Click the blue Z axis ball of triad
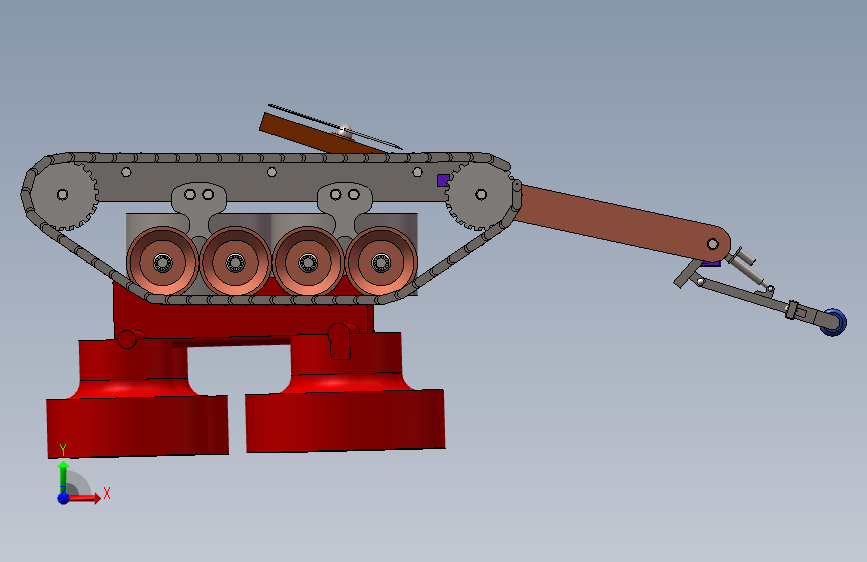The height and width of the screenshot is (562, 867). (64, 498)
